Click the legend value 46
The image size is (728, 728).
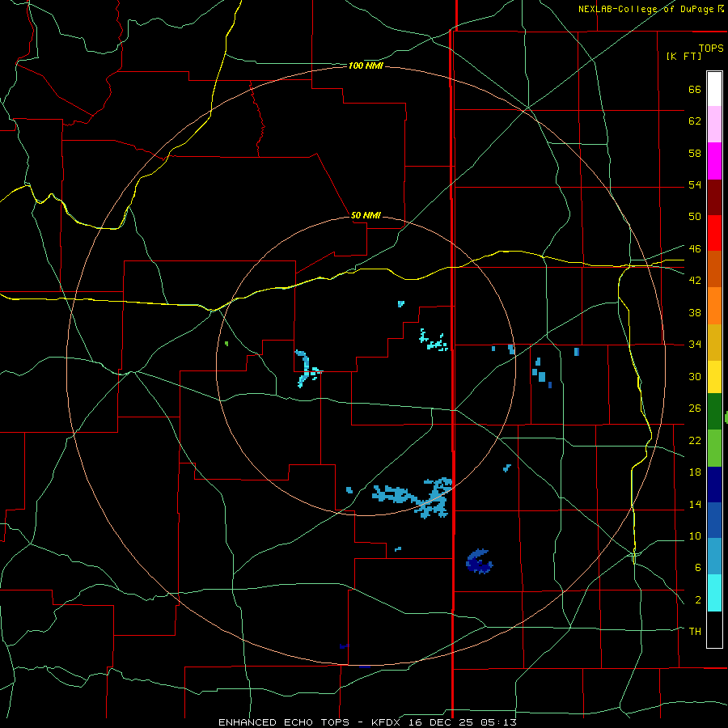pyautogui.click(x=695, y=249)
